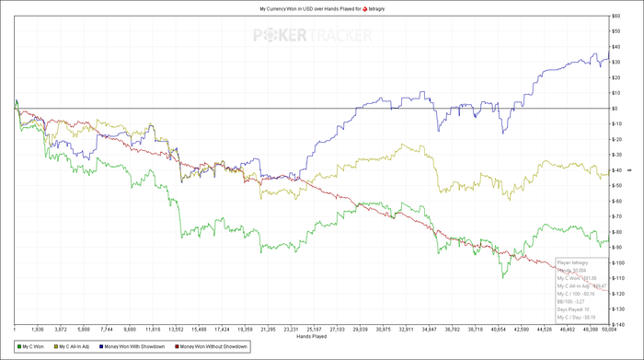Click 'My C / Day: -$8.19' stat
Viewport: 644px width, 360px height.
coord(576,318)
